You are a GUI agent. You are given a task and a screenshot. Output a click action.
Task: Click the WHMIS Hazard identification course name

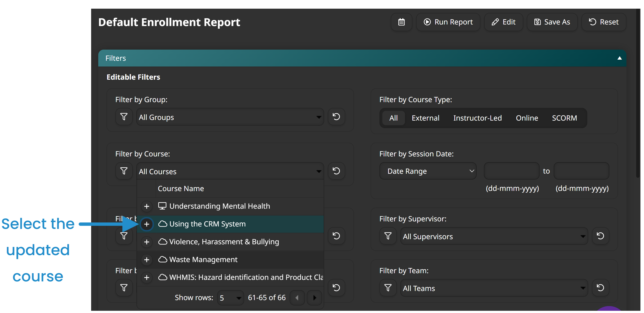click(246, 277)
